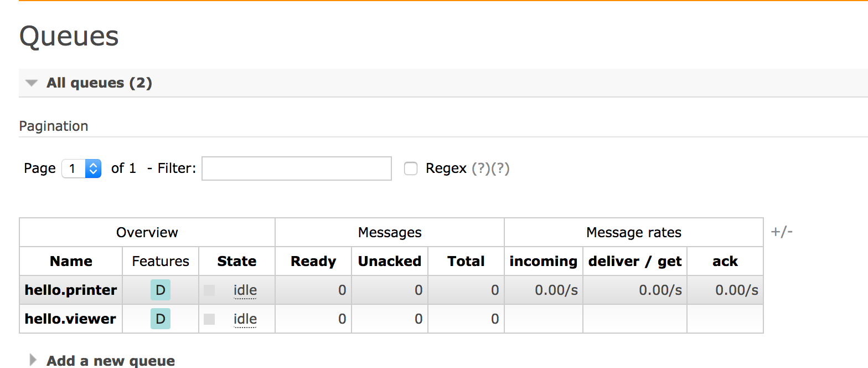The height and width of the screenshot is (368, 868).
Task: Click the first Regex help question mark
Action: point(479,168)
